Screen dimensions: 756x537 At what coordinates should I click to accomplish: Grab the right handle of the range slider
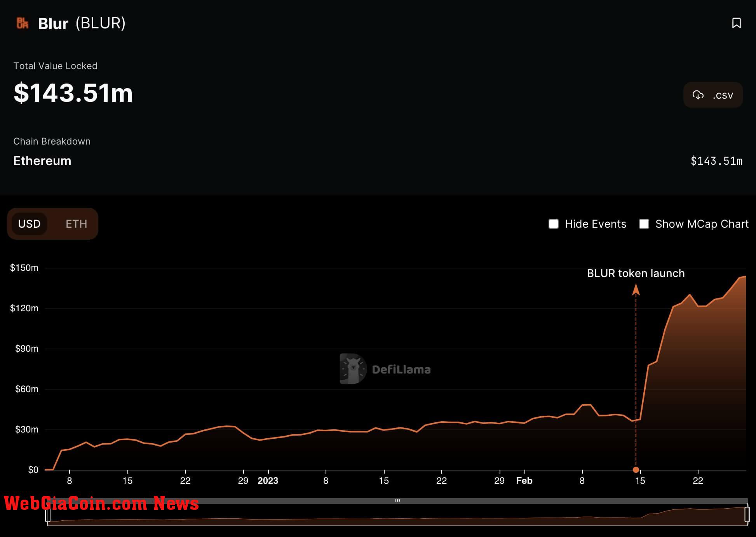tap(747, 514)
